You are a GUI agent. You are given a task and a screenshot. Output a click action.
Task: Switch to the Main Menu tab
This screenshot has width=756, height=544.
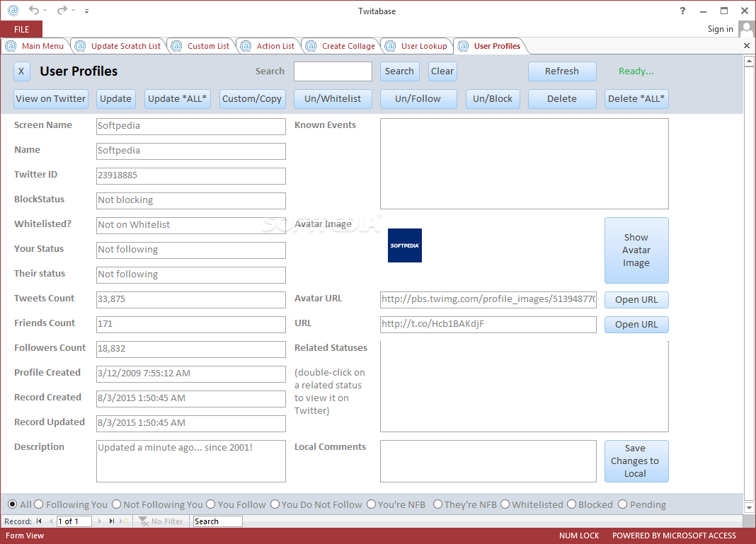[36, 46]
